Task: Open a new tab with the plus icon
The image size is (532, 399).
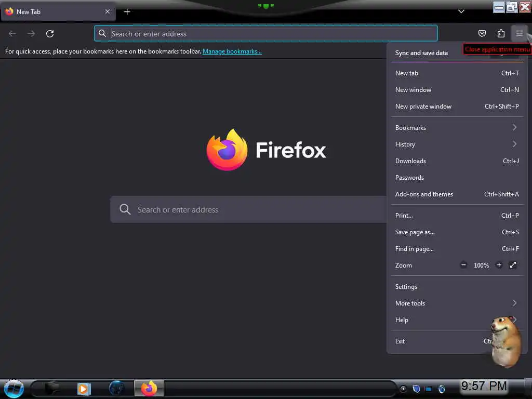Action: click(127, 12)
